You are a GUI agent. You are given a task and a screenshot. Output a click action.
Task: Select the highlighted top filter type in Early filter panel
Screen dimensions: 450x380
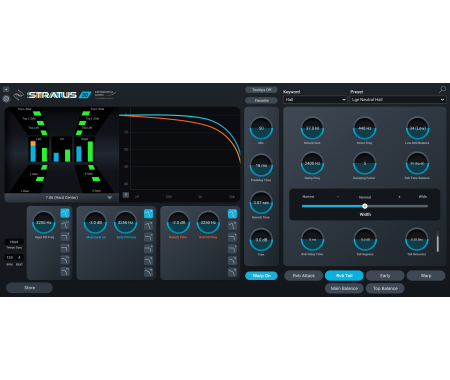coord(149,213)
